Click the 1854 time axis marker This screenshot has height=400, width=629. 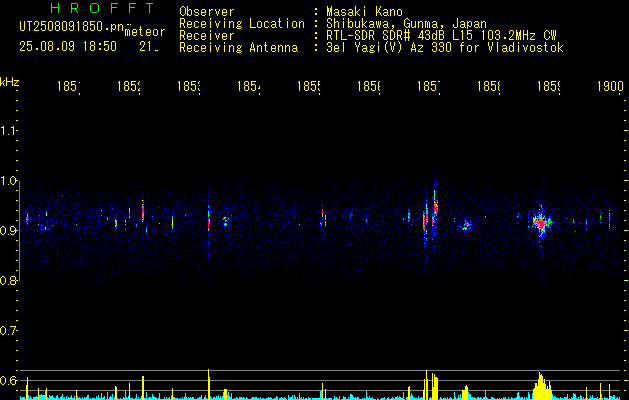click(x=248, y=87)
